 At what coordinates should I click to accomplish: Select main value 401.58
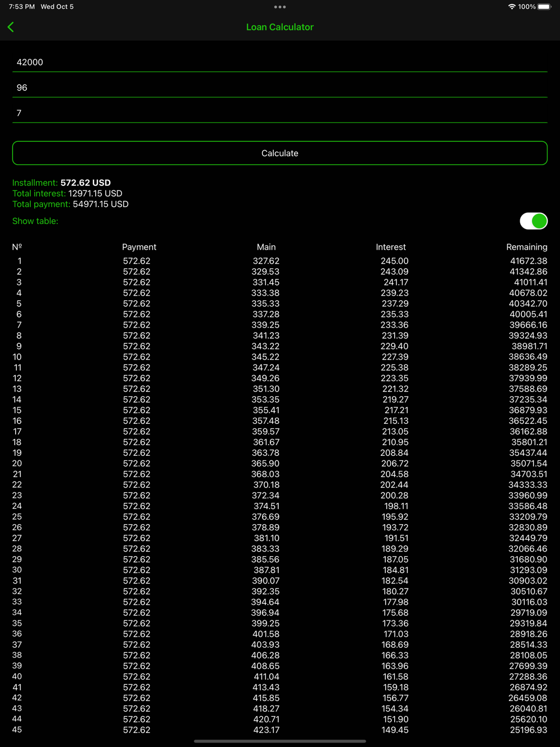tap(266, 634)
